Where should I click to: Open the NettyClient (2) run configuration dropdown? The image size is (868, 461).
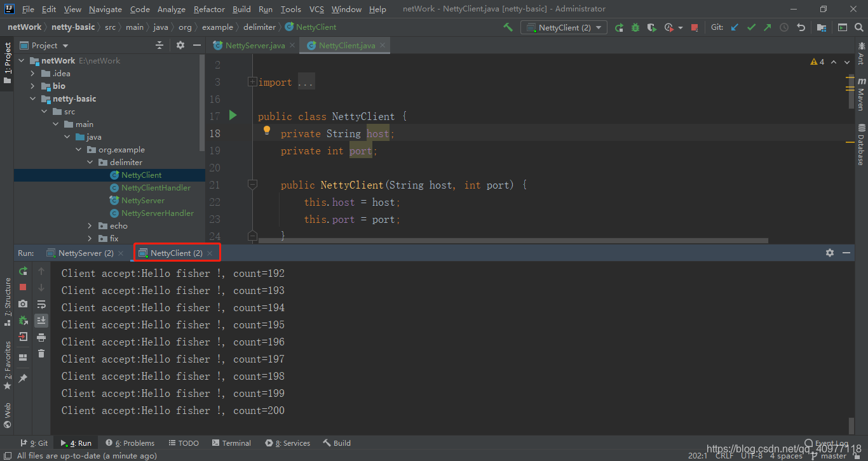point(564,27)
